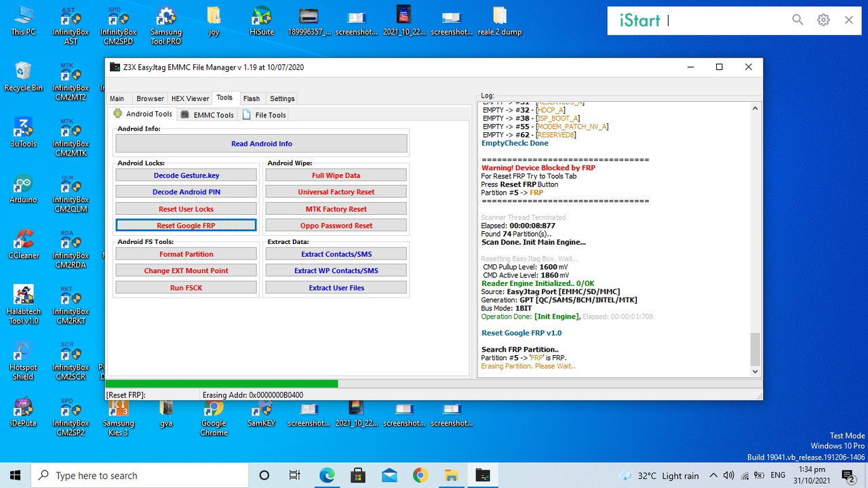Click the Read Android Info button

tap(261, 144)
